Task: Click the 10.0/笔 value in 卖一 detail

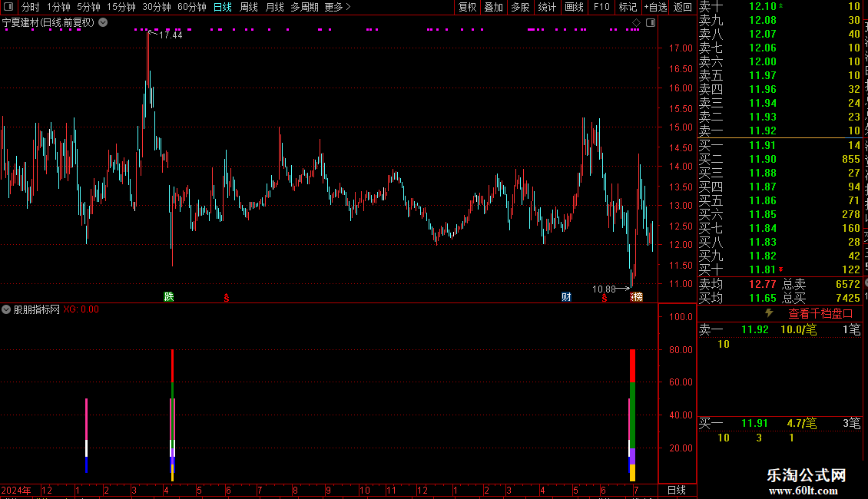Action: (798, 329)
